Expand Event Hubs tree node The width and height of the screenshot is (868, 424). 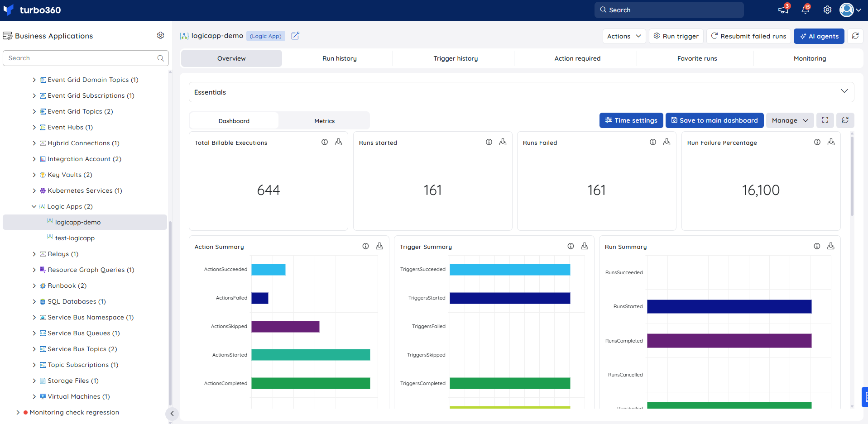[34, 127]
